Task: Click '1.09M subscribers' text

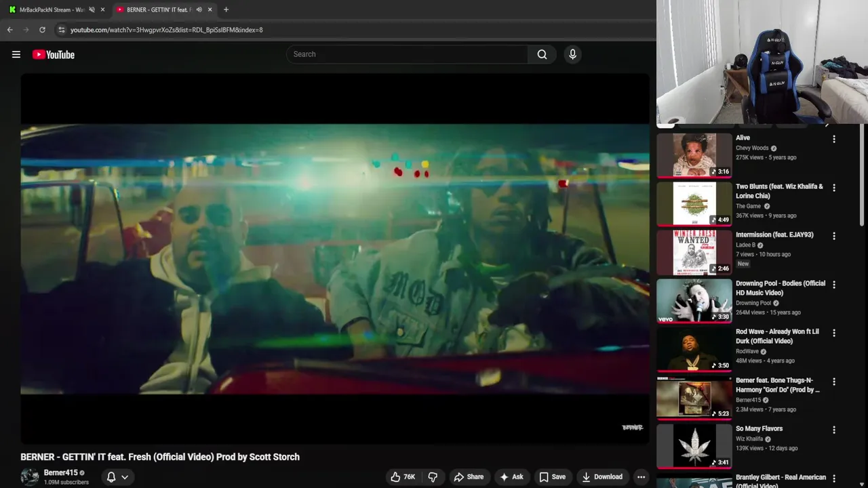Action: 66,483
